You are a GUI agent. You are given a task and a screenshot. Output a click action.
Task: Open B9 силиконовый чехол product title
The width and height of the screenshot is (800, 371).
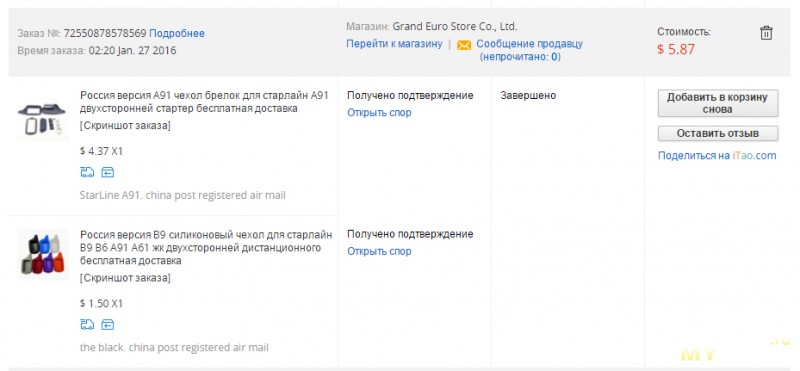point(206,248)
